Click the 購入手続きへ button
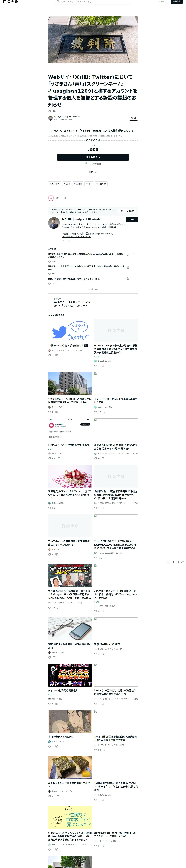The image size is (186, 868). click(93, 157)
